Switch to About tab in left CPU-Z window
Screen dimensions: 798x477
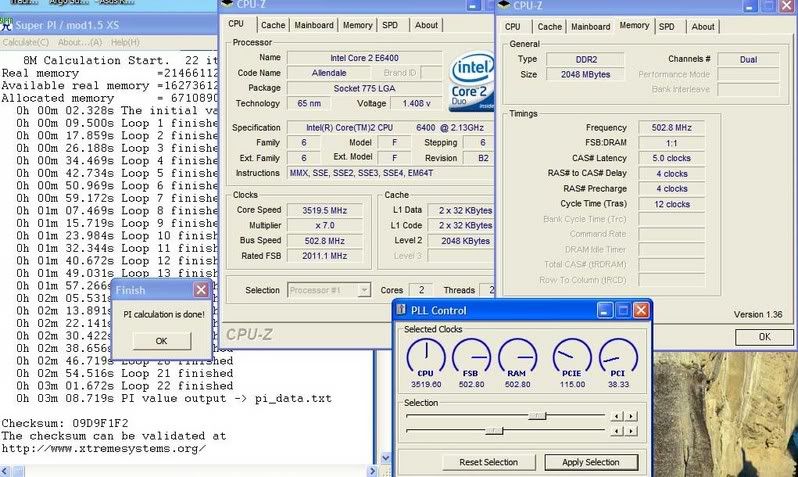coord(426,25)
